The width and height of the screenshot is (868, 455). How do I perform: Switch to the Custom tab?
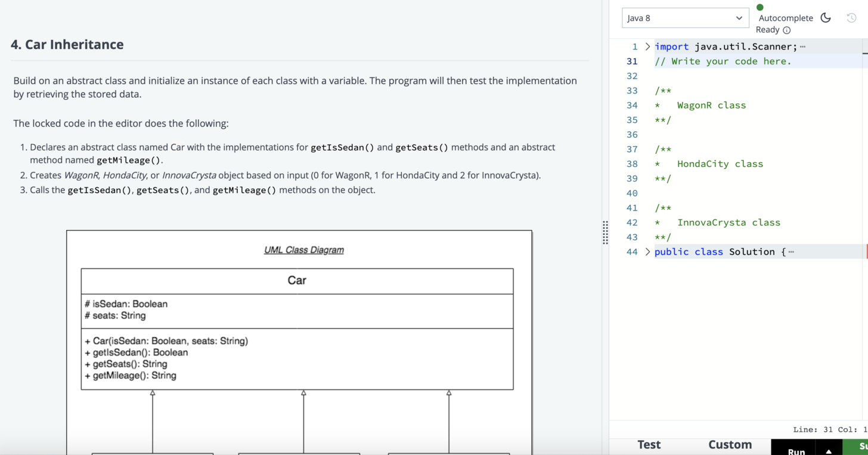[x=730, y=445]
